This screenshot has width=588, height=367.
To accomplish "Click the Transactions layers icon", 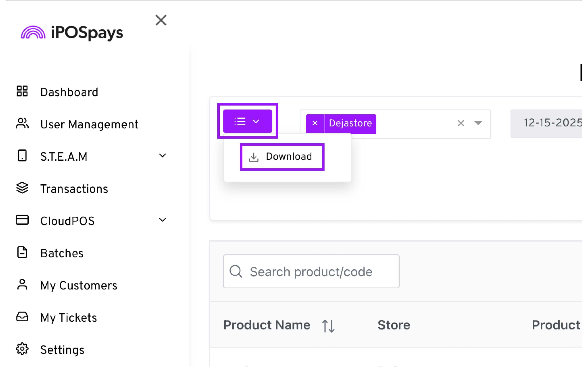I will coord(22,188).
